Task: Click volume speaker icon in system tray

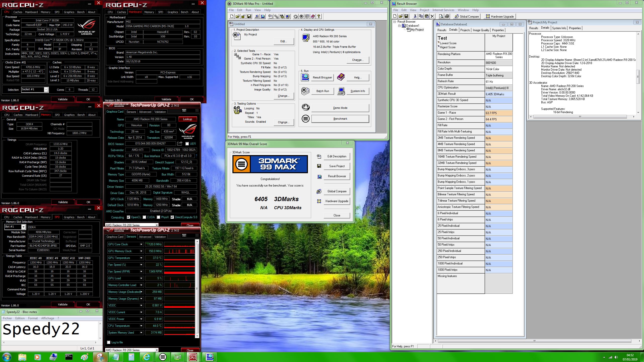Action: [616, 357]
